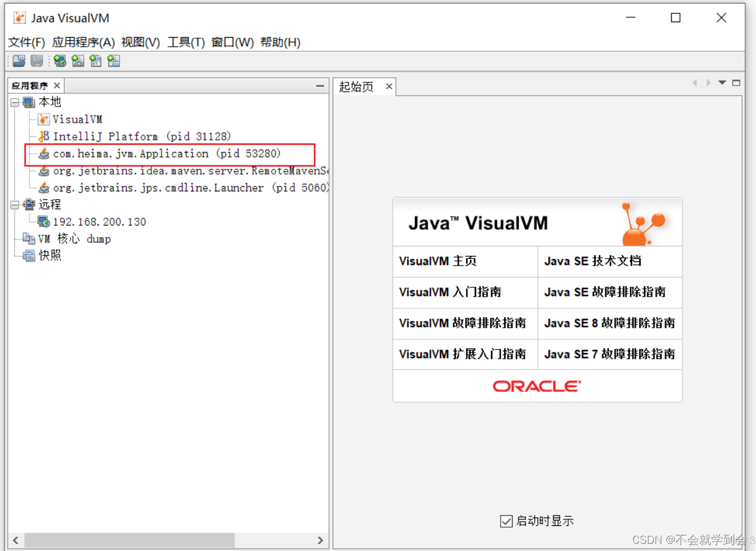The height and width of the screenshot is (551, 756).
Task: Click the network icon beside 远程
Action: 29,205
